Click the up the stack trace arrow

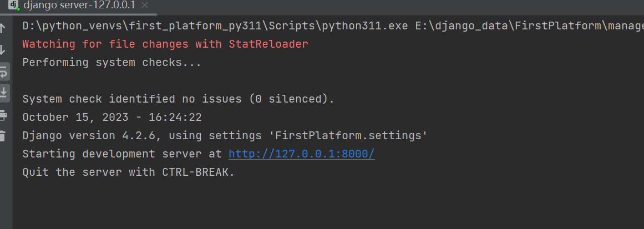[x=3, y=28]
